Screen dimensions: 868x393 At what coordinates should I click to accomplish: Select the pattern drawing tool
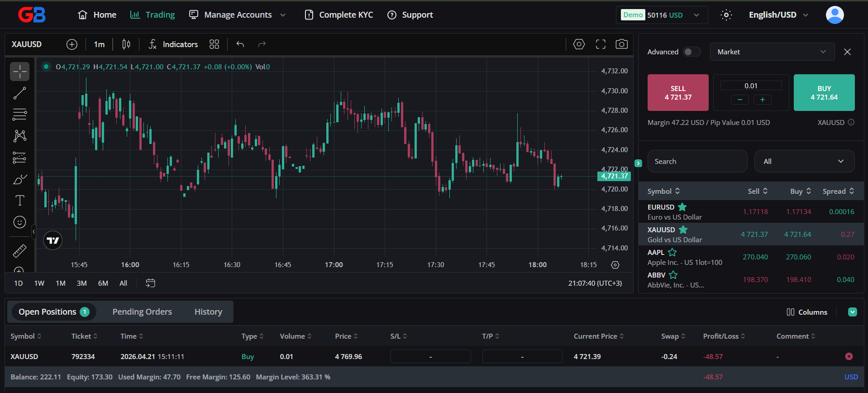(19, 136)
